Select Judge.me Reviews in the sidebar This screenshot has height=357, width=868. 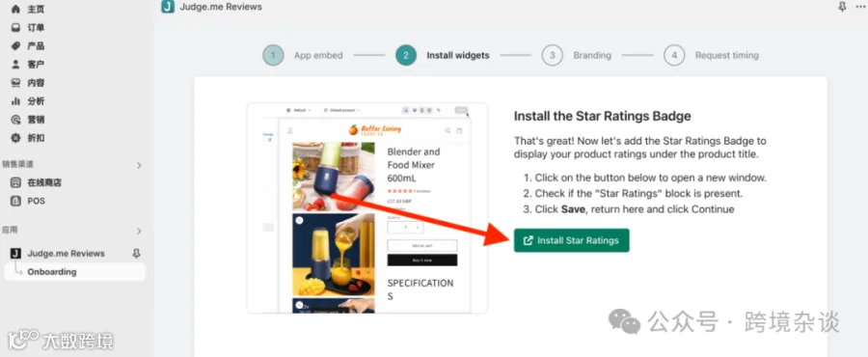coord(66,254)
